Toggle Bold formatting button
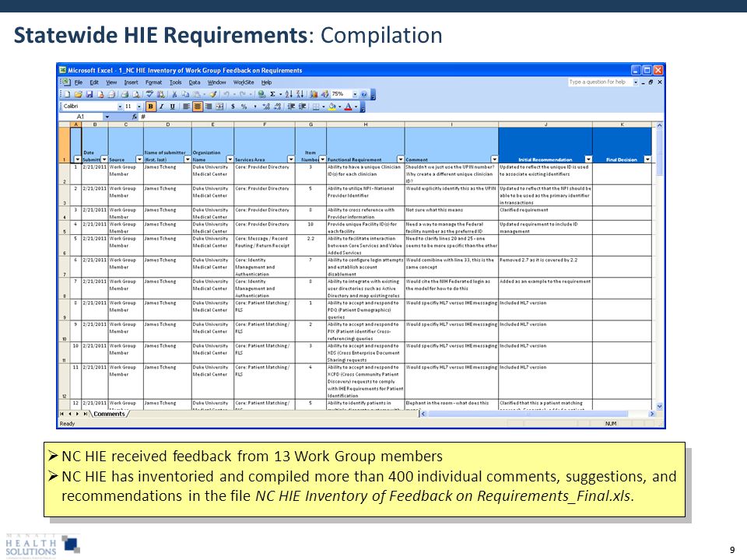Viewport: 747px width, 560px height. click(x=150, y=107)
